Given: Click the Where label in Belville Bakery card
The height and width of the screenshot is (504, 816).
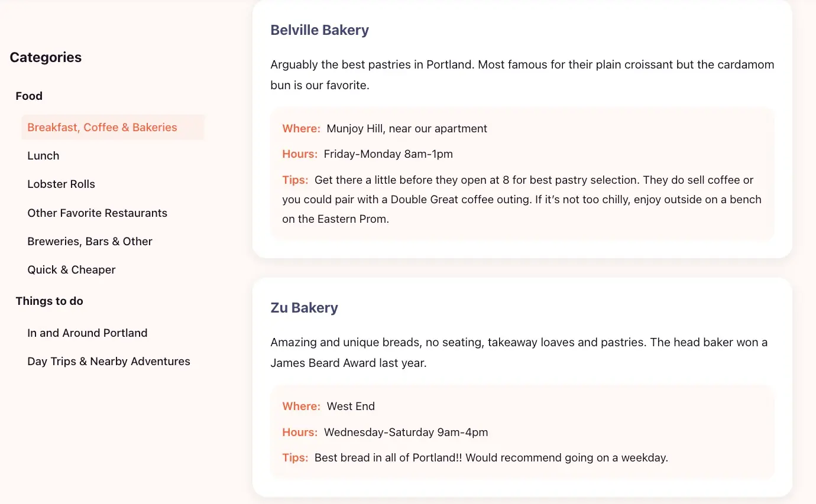Looking at the screenshot, I should pyautogui.click(x=301, y=128).
